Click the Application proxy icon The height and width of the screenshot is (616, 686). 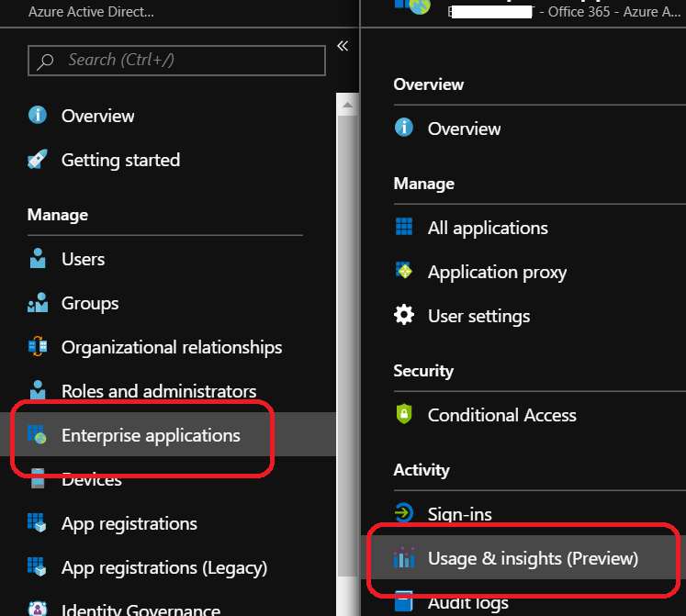403,271
